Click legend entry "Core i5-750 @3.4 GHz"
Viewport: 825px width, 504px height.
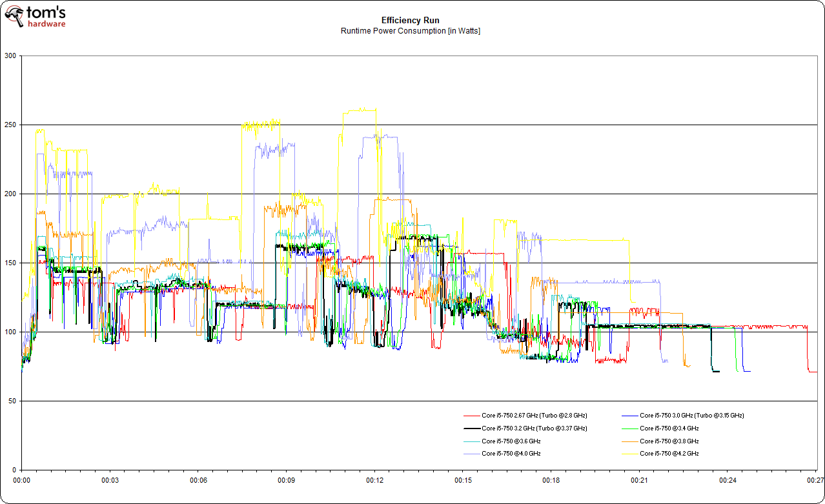click(x=669, y=428)
